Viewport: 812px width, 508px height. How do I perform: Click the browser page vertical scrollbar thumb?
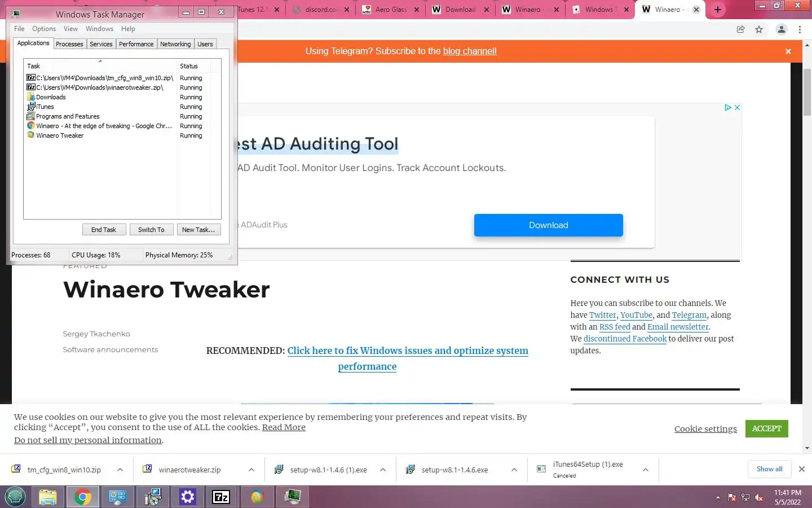(807, 93)
